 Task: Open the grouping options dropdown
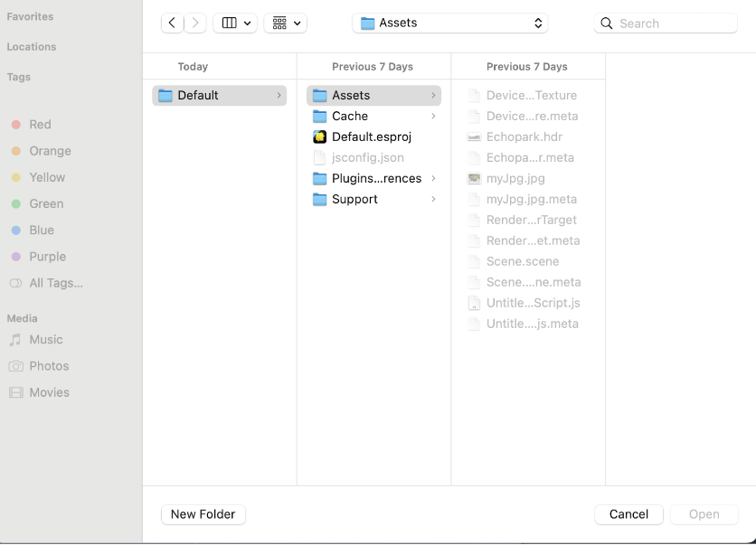[286, 23]
